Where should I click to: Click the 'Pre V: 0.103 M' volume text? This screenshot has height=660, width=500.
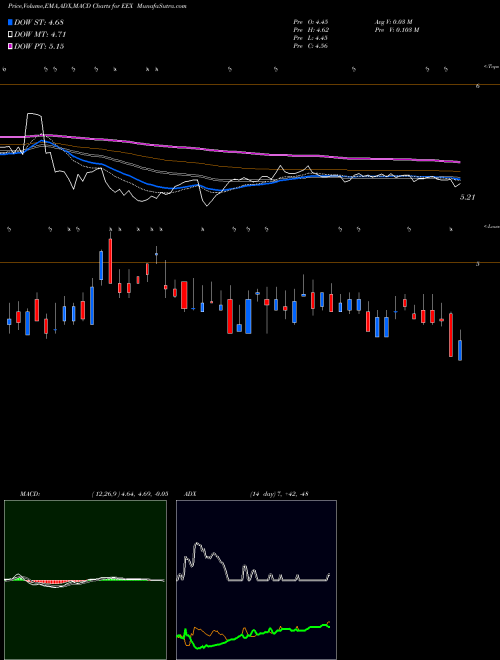tap(396, 30)
